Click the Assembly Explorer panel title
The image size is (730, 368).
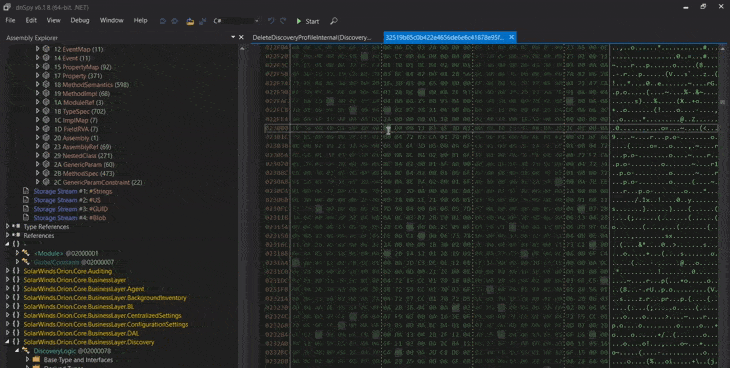coord(32,38)
